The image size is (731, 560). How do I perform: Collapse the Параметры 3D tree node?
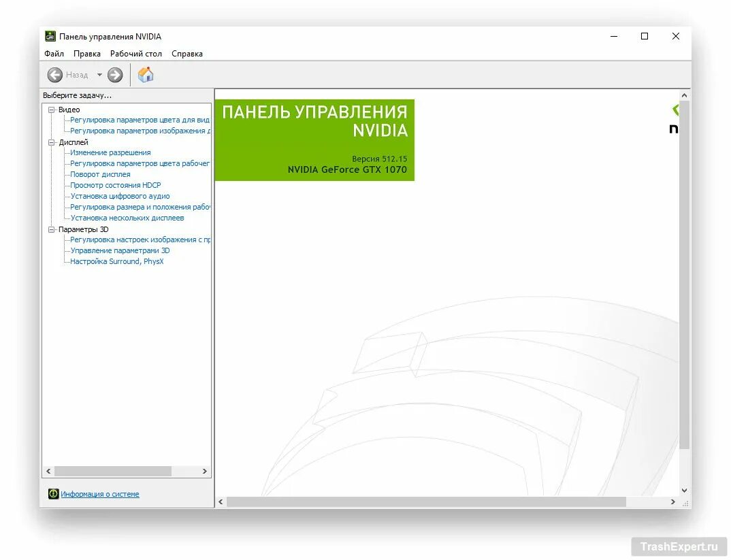pyautogui.click(x=51, y=230)
